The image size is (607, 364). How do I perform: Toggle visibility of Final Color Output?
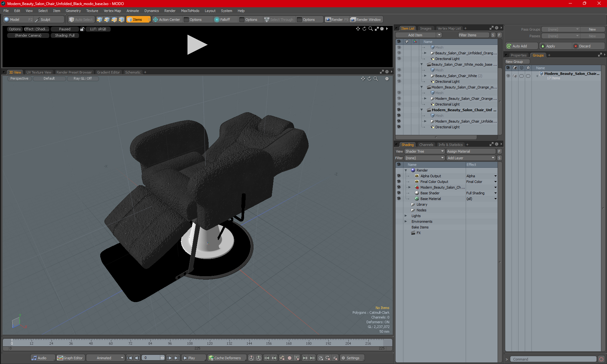[x=399, y=182]
